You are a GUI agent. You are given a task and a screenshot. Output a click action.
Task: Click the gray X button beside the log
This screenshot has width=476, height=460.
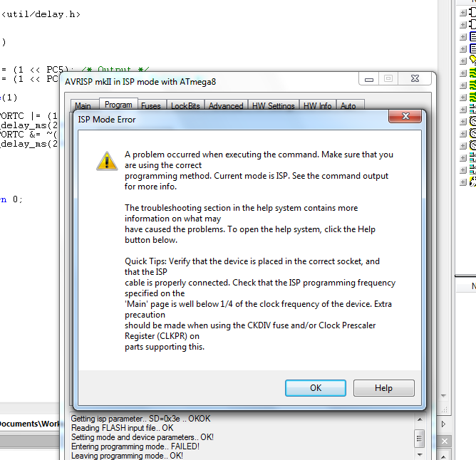click(x=445, y=441)
